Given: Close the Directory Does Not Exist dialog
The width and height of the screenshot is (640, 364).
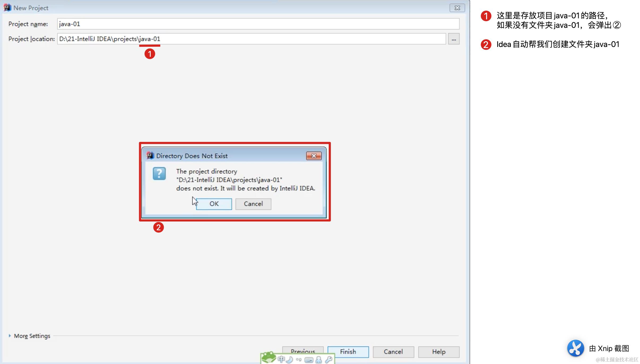Looking at the screenshot, I should pyautogui.click(x=314, y=156).
